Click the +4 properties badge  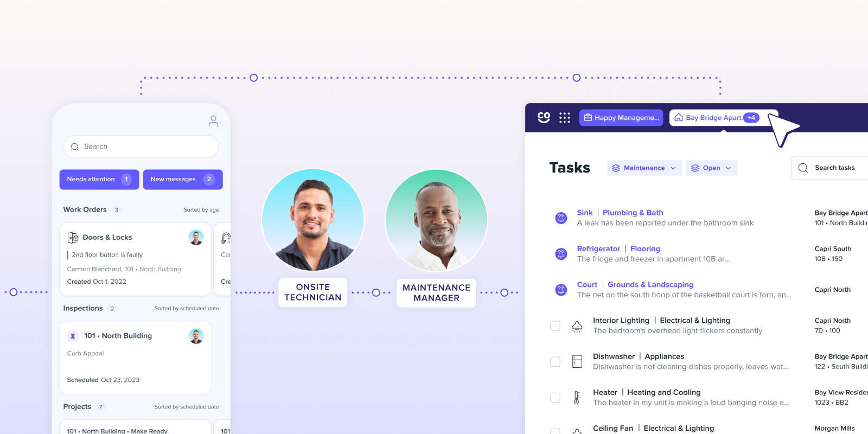pyautogui.click(x=751, y=118)
